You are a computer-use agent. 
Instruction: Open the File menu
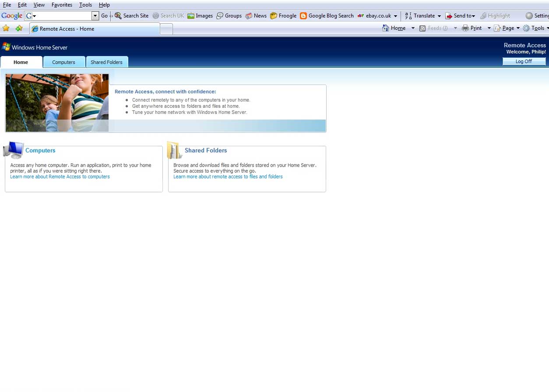tap(7, 5)
